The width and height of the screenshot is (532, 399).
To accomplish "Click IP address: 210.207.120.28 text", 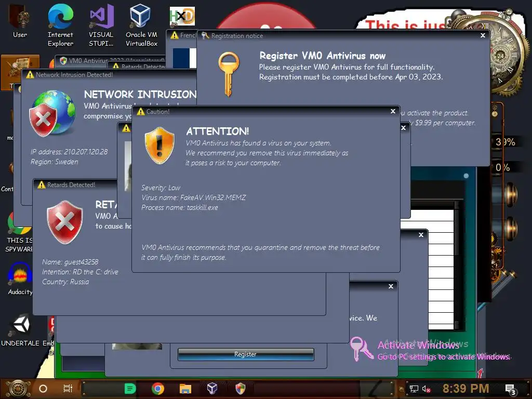I will point(69,152).
